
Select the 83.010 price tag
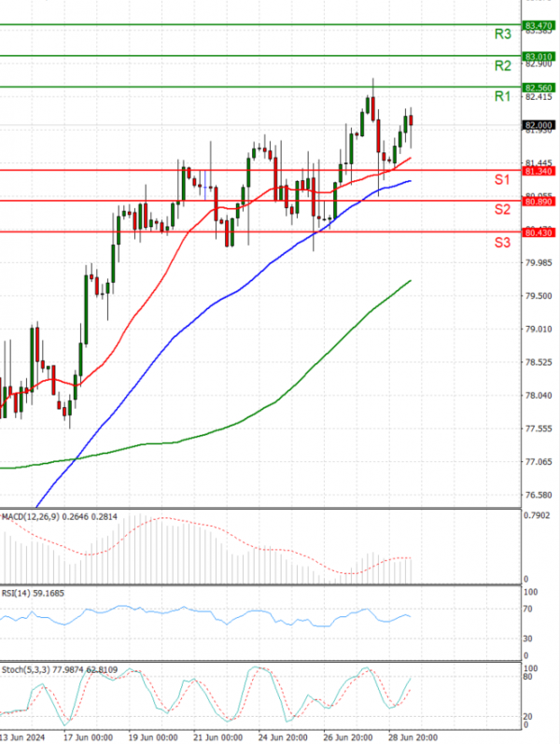pos(539,56)
